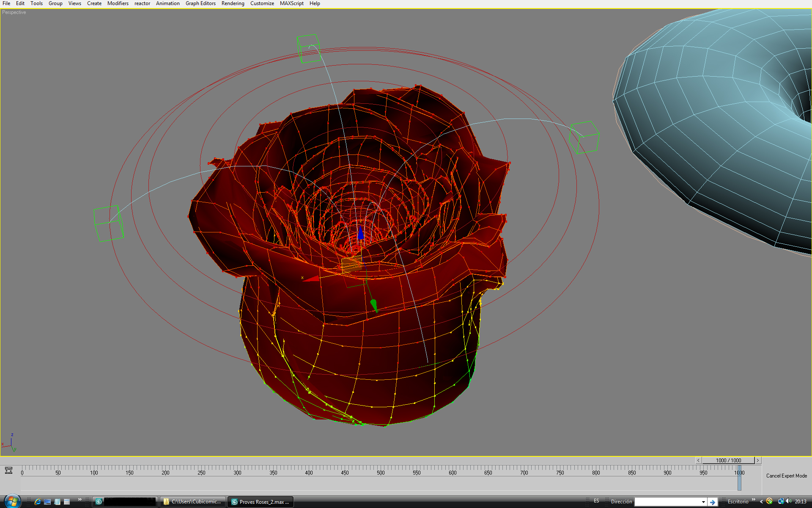Click inside the Dirección address field
The image size is (812, 508).
(667, 502)
